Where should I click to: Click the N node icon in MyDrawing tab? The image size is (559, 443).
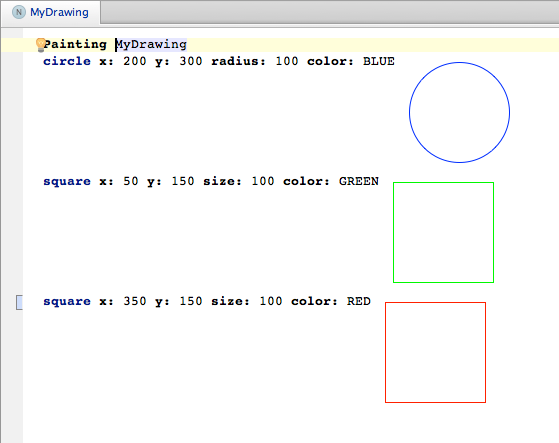click(19, 12)
